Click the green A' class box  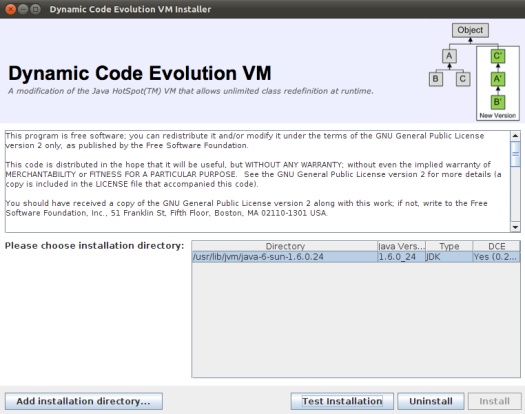(498, 79)
